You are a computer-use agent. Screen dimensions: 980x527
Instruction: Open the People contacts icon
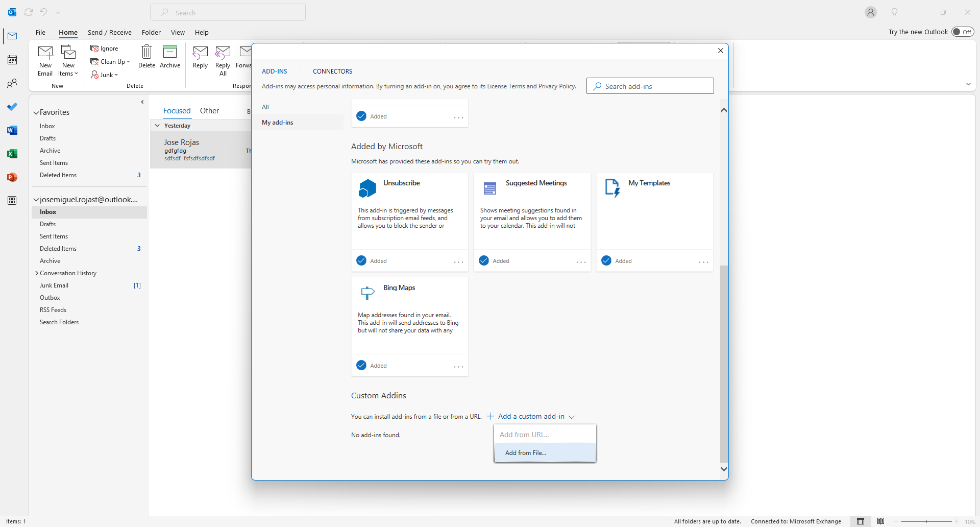coord(12,83)
